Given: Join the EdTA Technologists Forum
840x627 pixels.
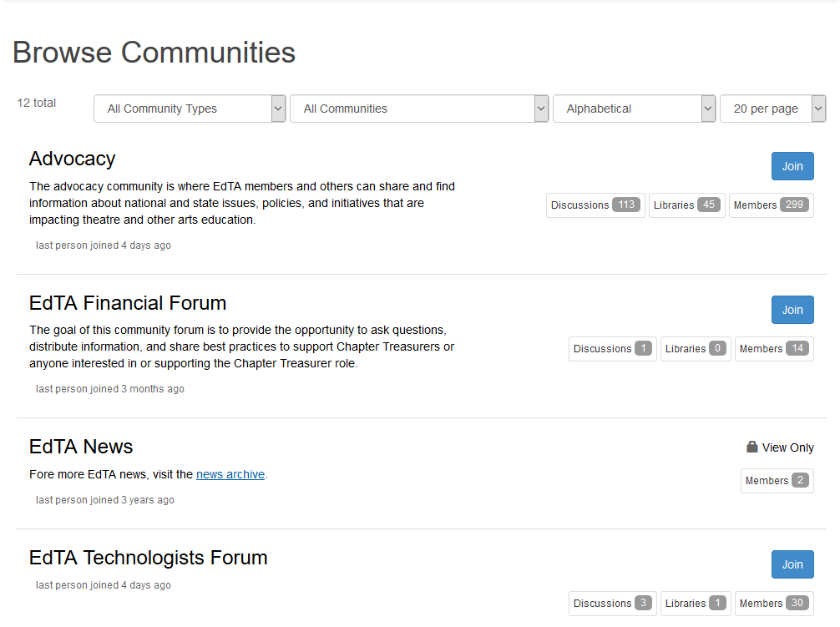Looking at the screenshot, I should [x=792, y=564].
